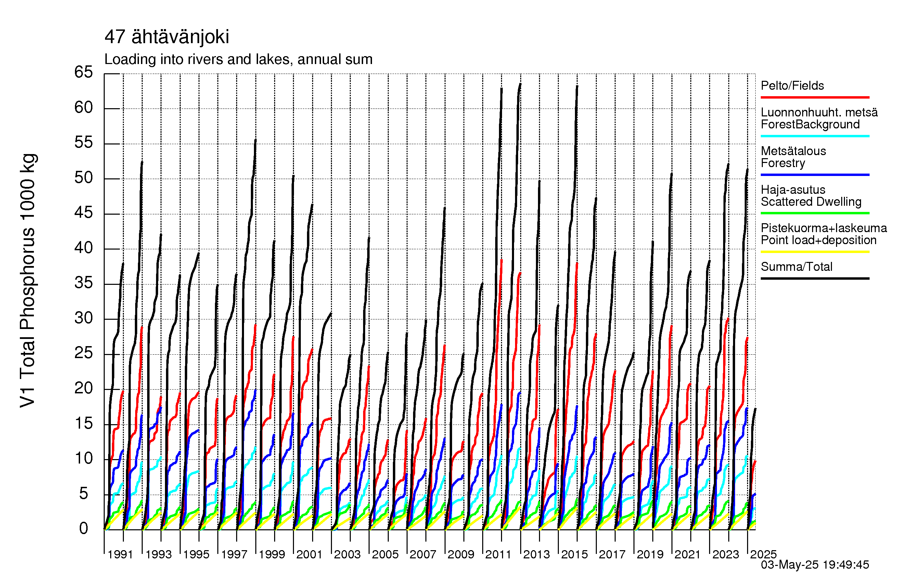This screenshot has width=924, height=582.
Task: Click the y-axis label 'V1 Total Phosphorus 1000 kg'
Action: coord(28,281)
